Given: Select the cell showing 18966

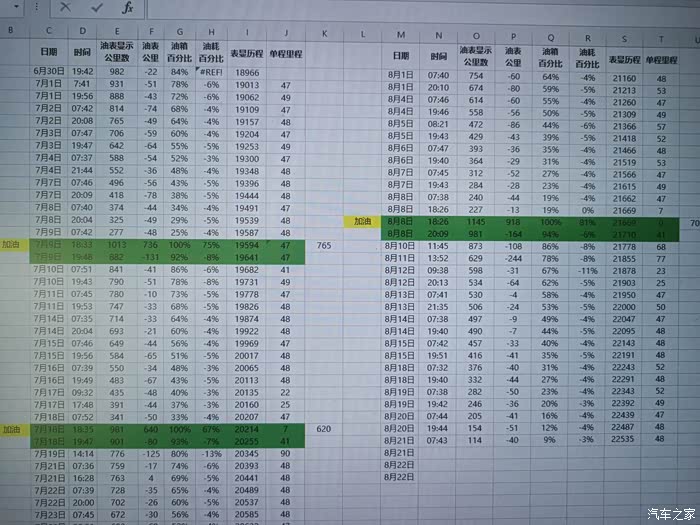Looking at the screenshot, I should [x=247, y=73].
